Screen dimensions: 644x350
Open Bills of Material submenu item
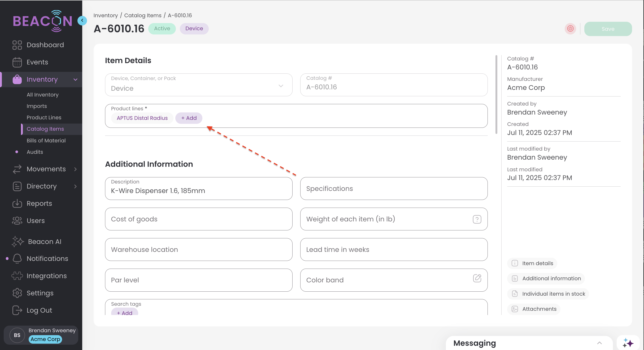pos(46,141)
